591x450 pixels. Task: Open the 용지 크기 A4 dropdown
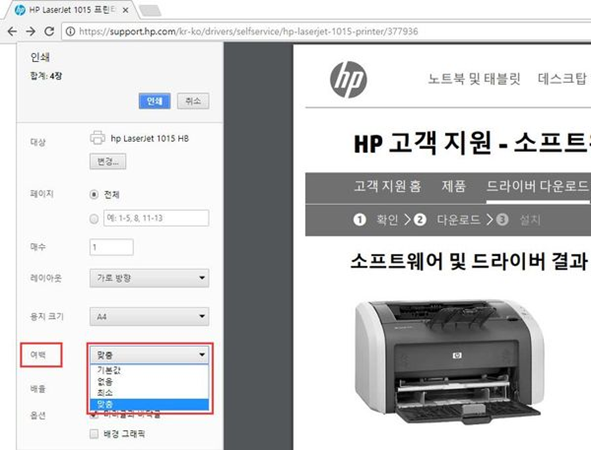click(x=149, y=317)
